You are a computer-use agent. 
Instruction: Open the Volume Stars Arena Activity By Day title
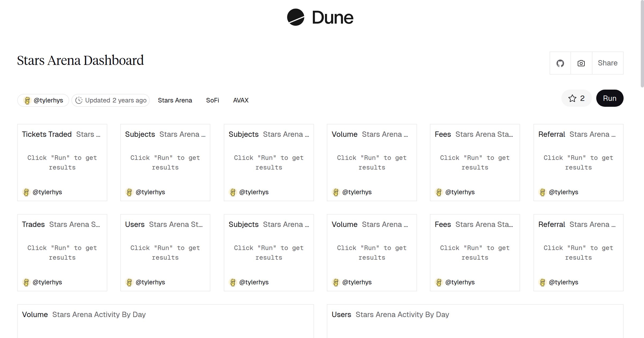(35, 314)
